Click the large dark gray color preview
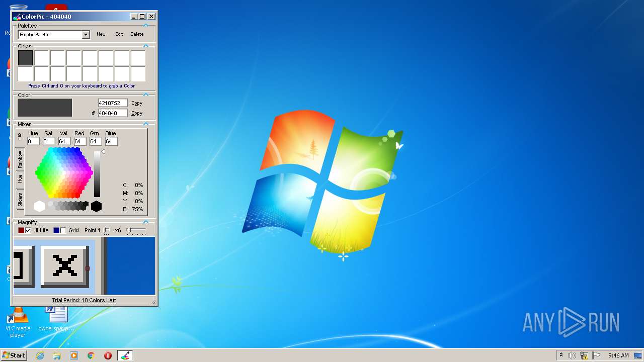 (45, 108)
